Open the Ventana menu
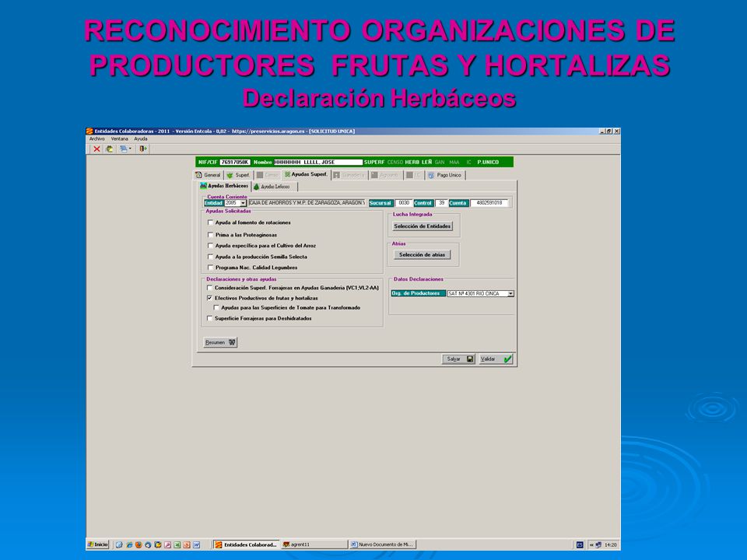This screenshot has height=560, width=747. (120, 139)
